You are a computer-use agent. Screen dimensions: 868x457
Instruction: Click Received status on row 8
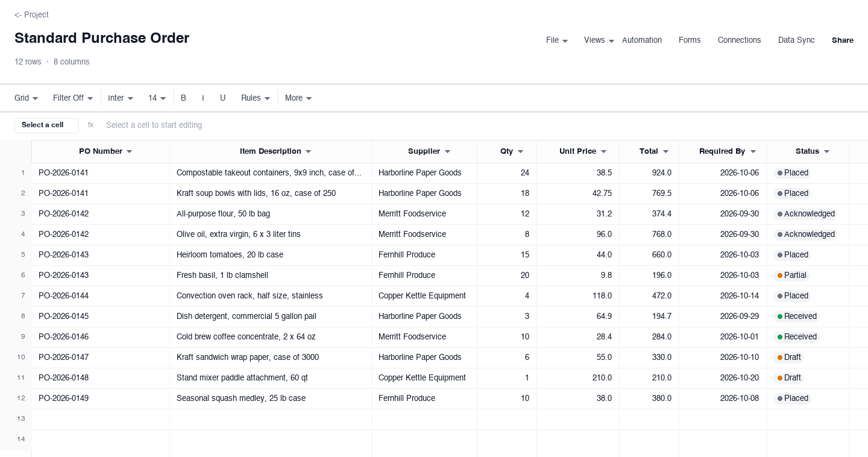point(797,317)
